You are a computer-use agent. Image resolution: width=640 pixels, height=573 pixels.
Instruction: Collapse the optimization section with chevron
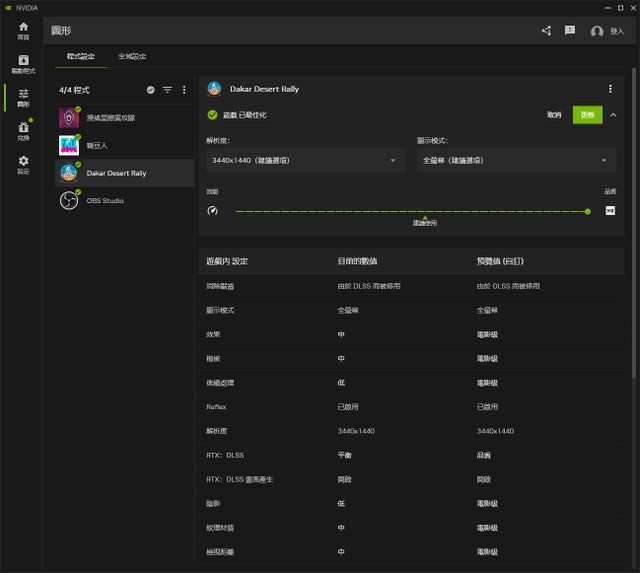tap(613, 115)
